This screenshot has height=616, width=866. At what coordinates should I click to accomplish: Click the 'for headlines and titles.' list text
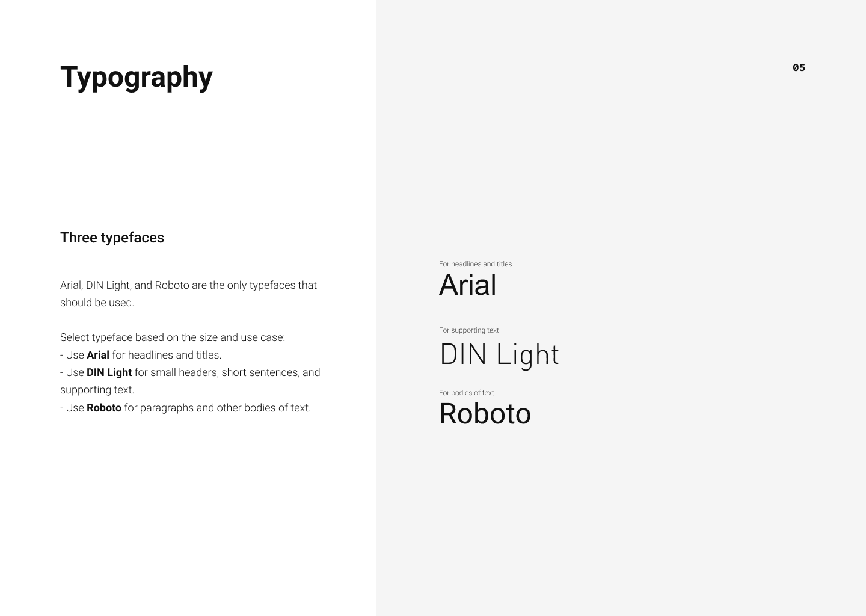[x=167, y=355]
